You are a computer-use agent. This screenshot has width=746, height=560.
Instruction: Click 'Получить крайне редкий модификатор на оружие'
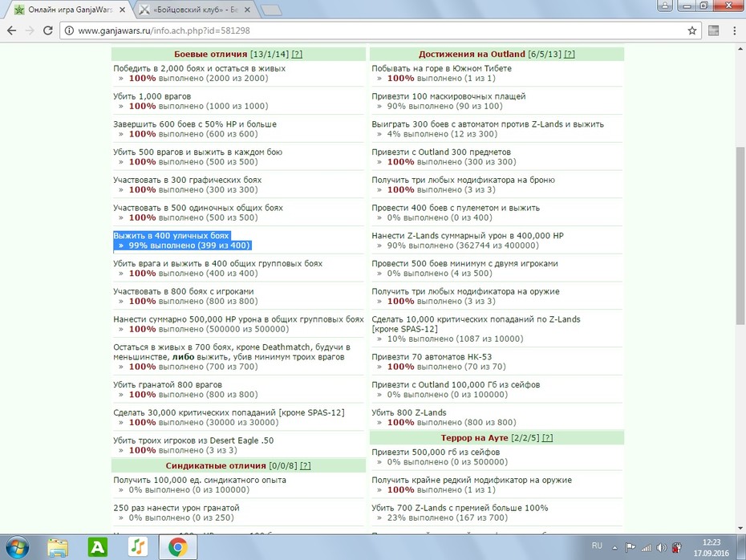coord(472,480)
